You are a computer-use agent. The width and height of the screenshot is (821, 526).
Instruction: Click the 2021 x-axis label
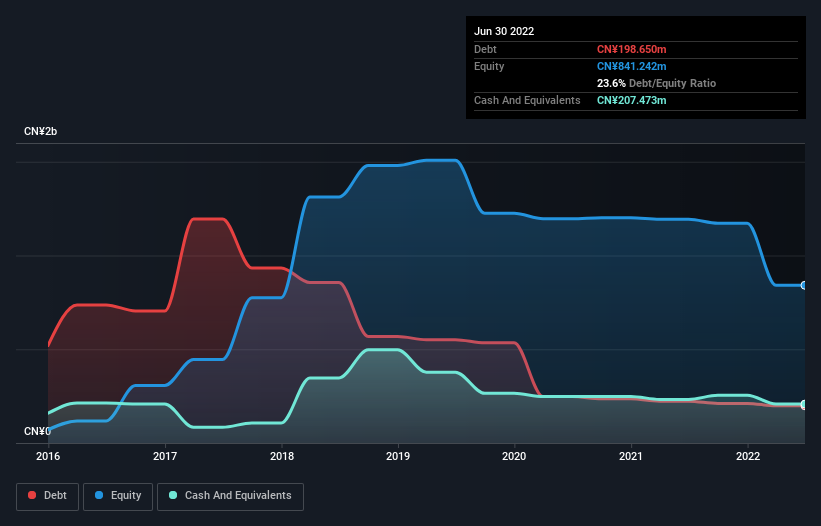pos(631,456)
